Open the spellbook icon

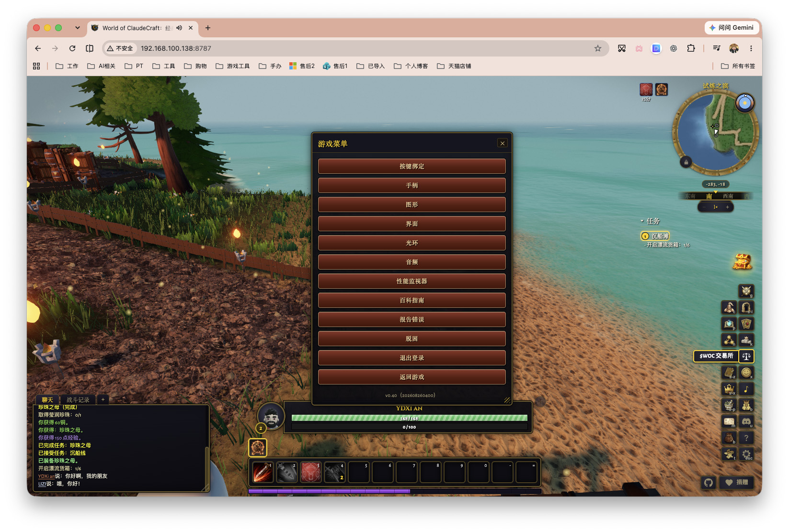click(x=729, y=324)
